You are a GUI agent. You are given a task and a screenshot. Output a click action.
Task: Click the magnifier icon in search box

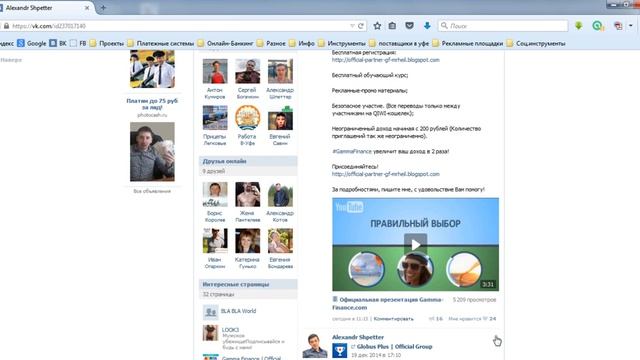point(444,26)
